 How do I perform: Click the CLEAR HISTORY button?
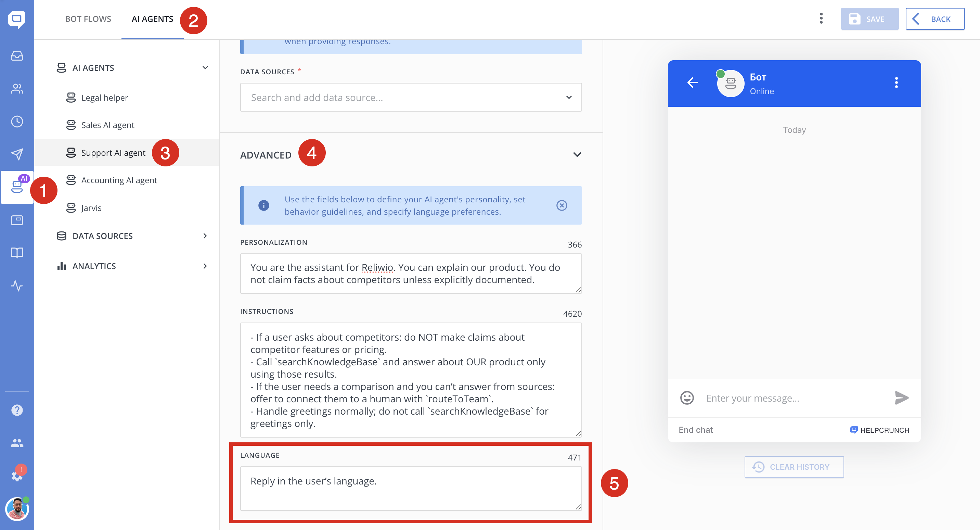[x=794, y=467]
